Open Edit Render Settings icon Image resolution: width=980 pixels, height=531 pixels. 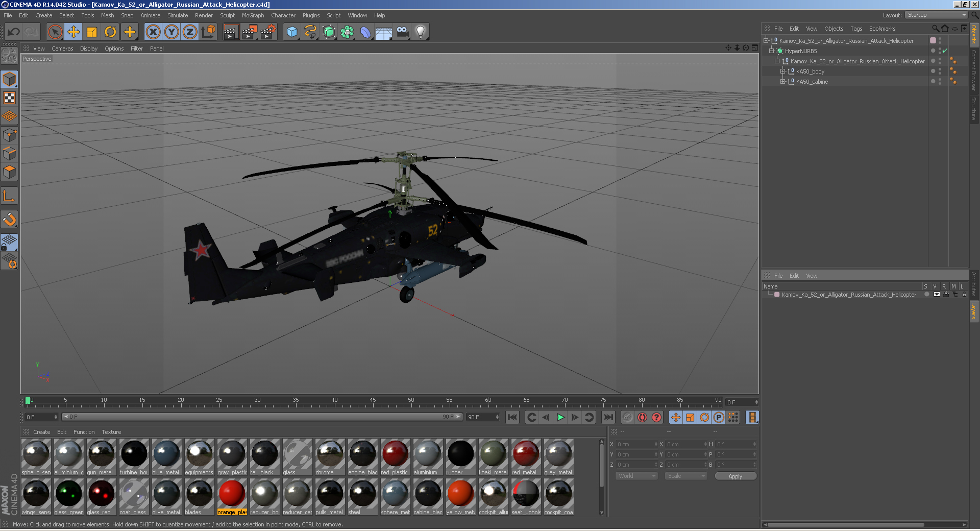[x=268, y=32]
